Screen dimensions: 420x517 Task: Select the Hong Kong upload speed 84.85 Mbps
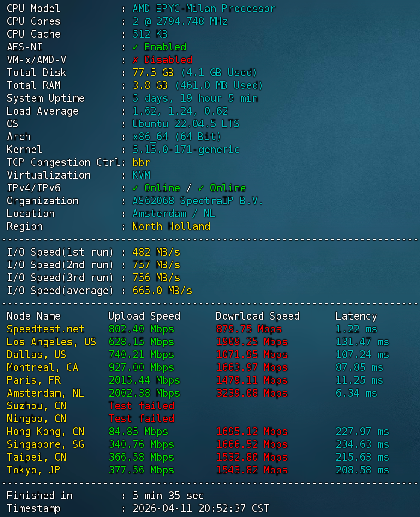click(138, 432)
